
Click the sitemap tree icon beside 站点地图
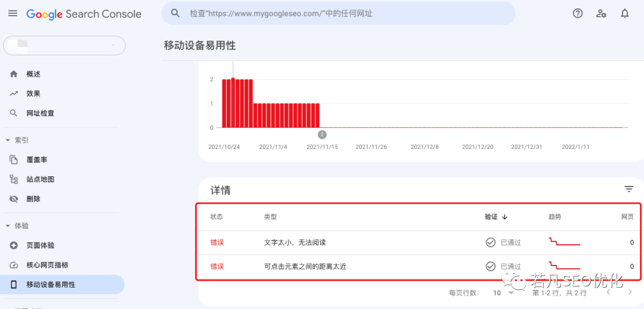tap(14, 179)
